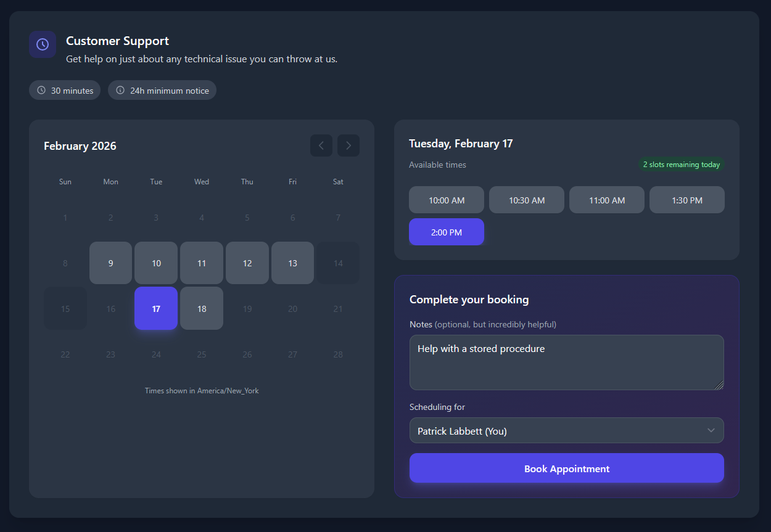Screen dimensions: 771x532
Task: Choose the 10:30 AM time slot
Action: (527, 200)
